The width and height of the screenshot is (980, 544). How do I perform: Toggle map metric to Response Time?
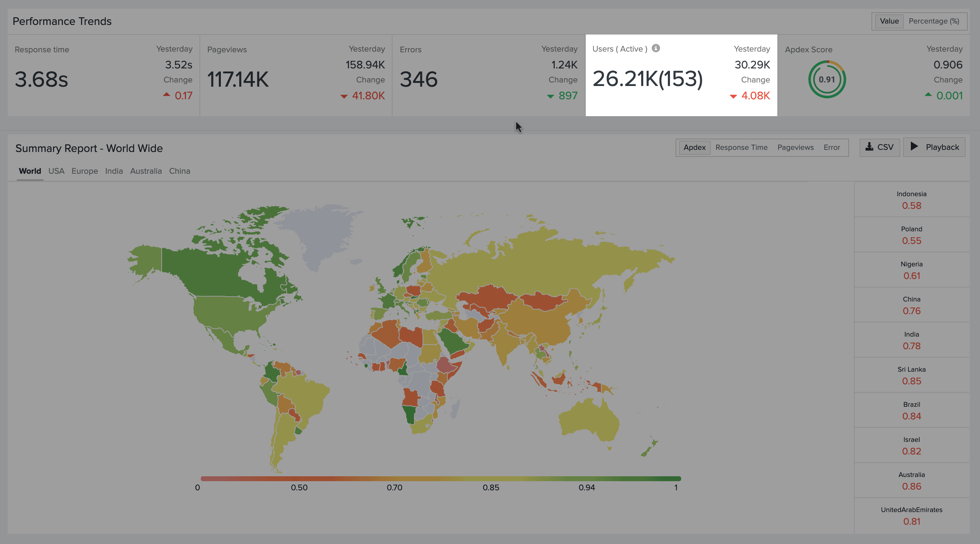[741, 147]
